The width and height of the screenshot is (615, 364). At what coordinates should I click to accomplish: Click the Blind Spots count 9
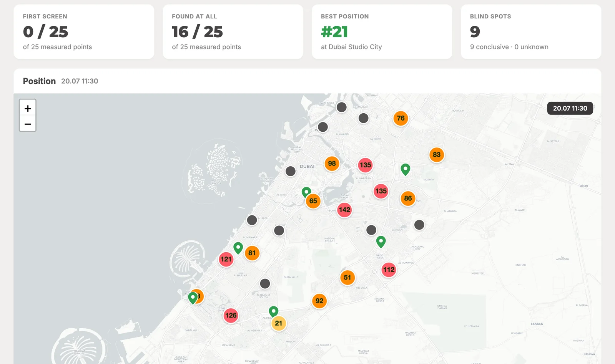[x=475, y=32]
